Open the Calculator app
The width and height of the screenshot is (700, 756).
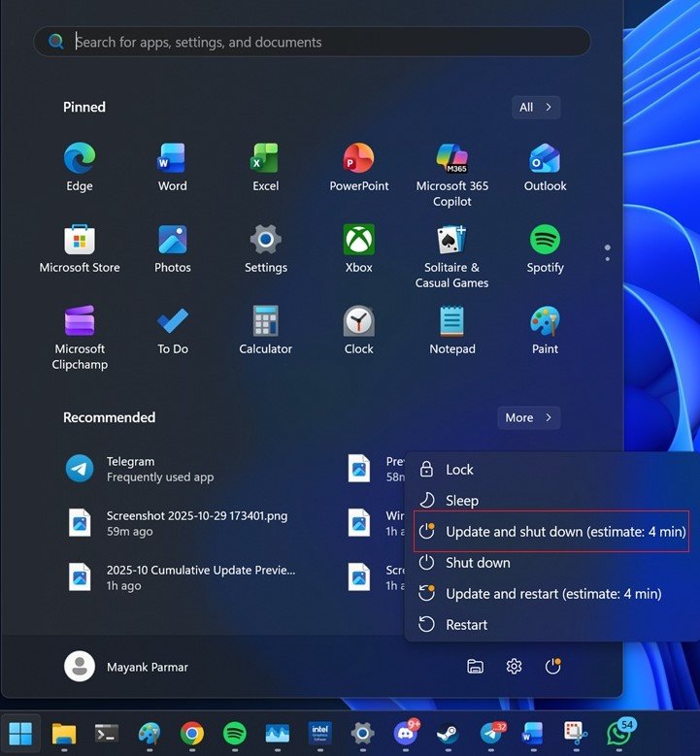pyautogui.click(x=265, y=330)
